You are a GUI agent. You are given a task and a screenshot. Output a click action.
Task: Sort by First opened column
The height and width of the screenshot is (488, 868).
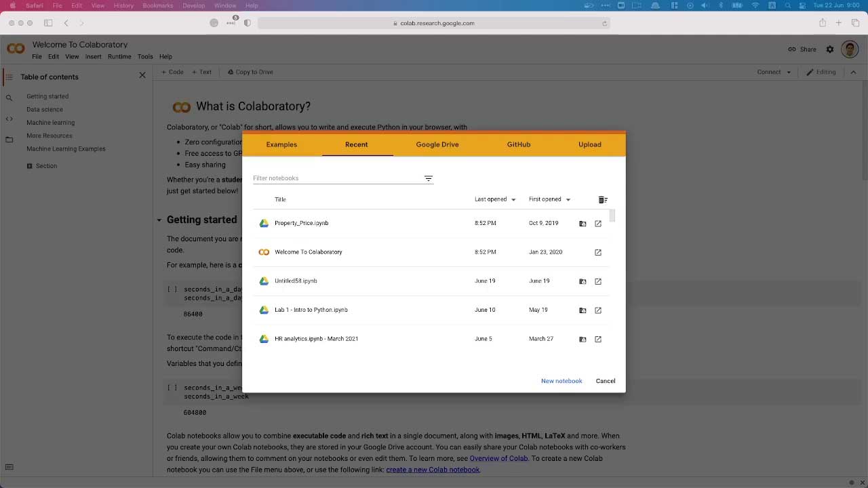point(549,199)
